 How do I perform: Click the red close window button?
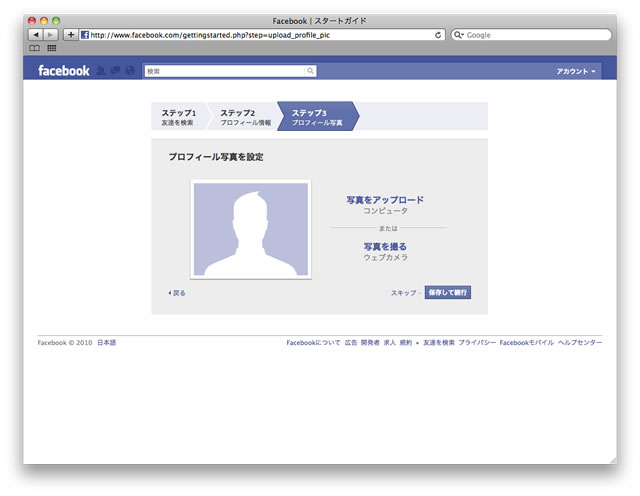tap(32, 20)
